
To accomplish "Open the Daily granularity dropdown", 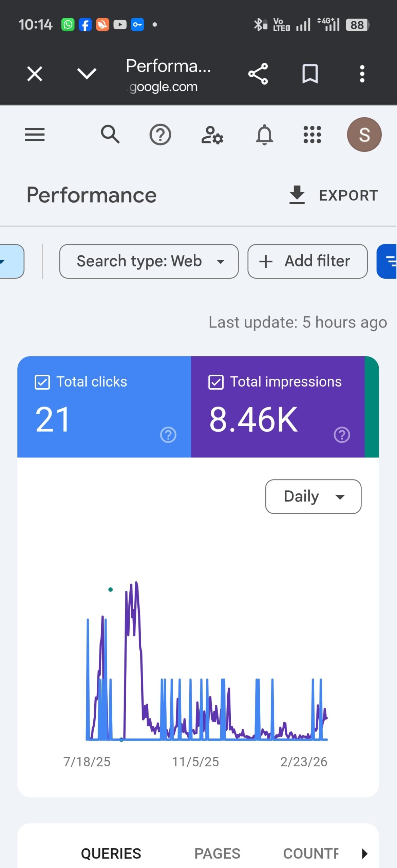I will 313,496.
